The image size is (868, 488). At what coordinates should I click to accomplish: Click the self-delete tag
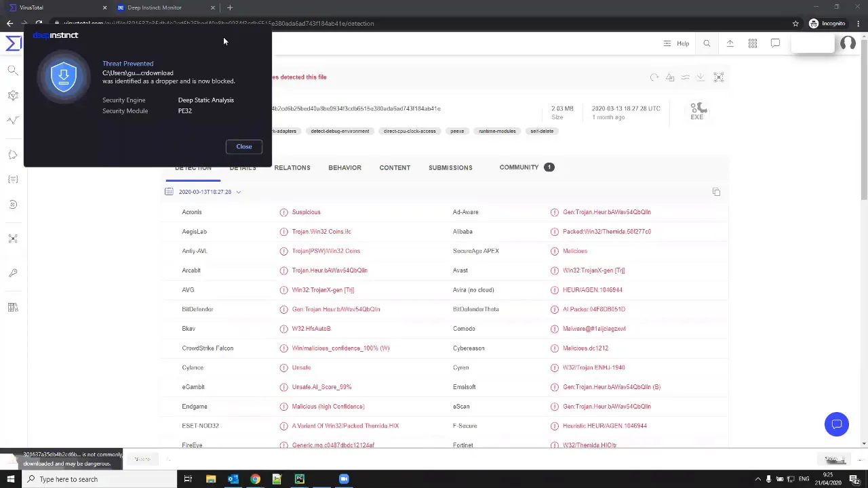pyautogui.click(x=542, y=131)
